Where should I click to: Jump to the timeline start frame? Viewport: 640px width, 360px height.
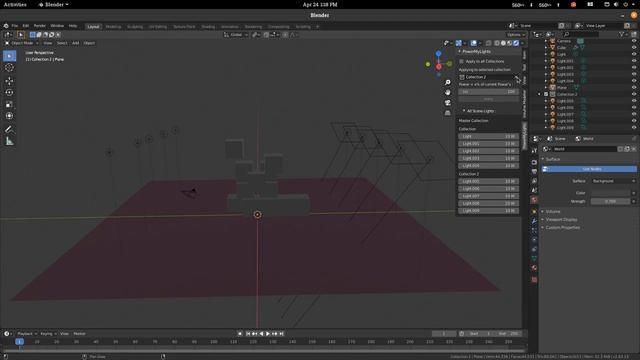pyautogui.click(x=248, y=333)
